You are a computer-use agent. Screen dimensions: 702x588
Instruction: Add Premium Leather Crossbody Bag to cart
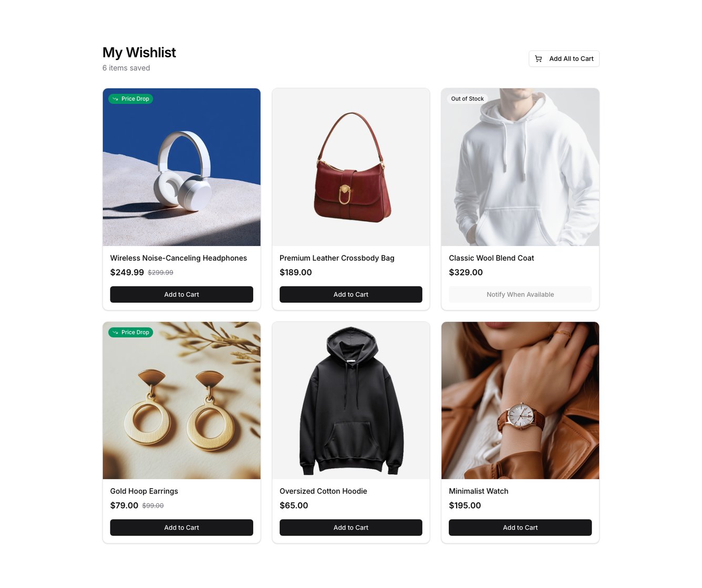(x=351, y=295)
